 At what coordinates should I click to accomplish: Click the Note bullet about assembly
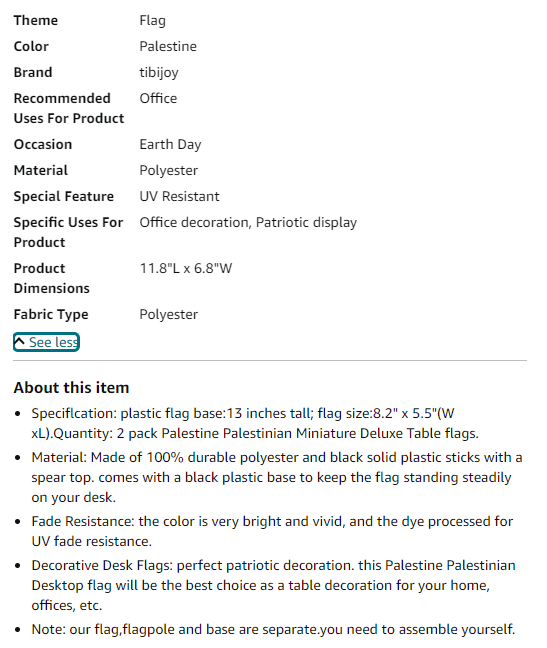click(x=273, y=629)
